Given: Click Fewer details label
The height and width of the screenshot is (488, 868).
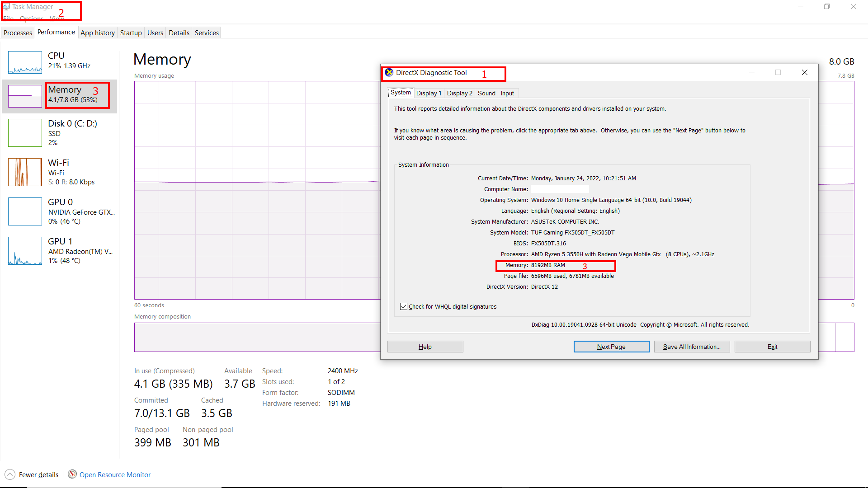Looking at the screenshot, I should [x=38, y=474].
